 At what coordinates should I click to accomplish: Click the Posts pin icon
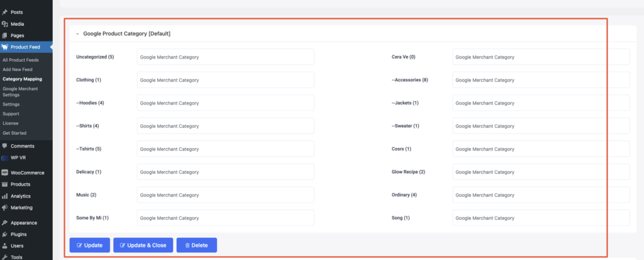(x=5, y=13)
